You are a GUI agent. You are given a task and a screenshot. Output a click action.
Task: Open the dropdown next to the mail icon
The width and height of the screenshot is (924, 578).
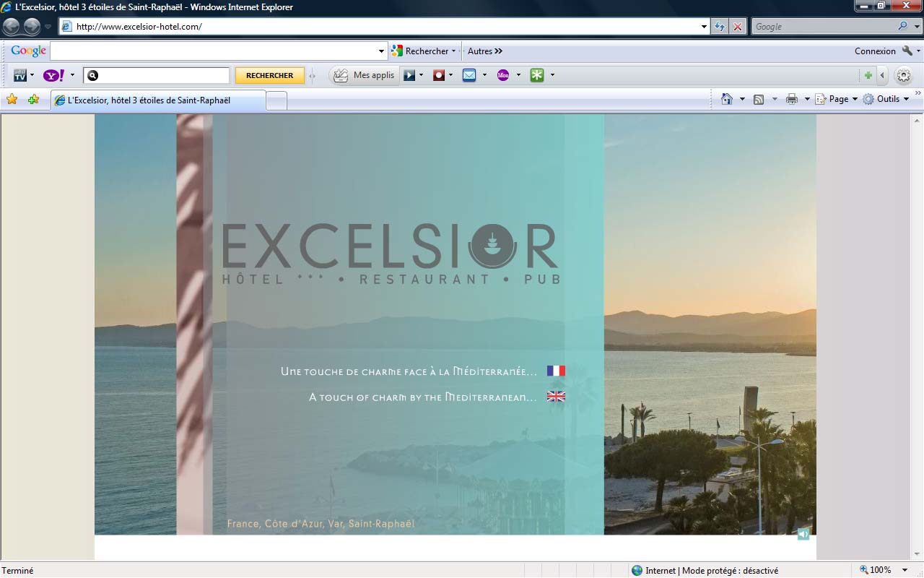pos(484,75)
